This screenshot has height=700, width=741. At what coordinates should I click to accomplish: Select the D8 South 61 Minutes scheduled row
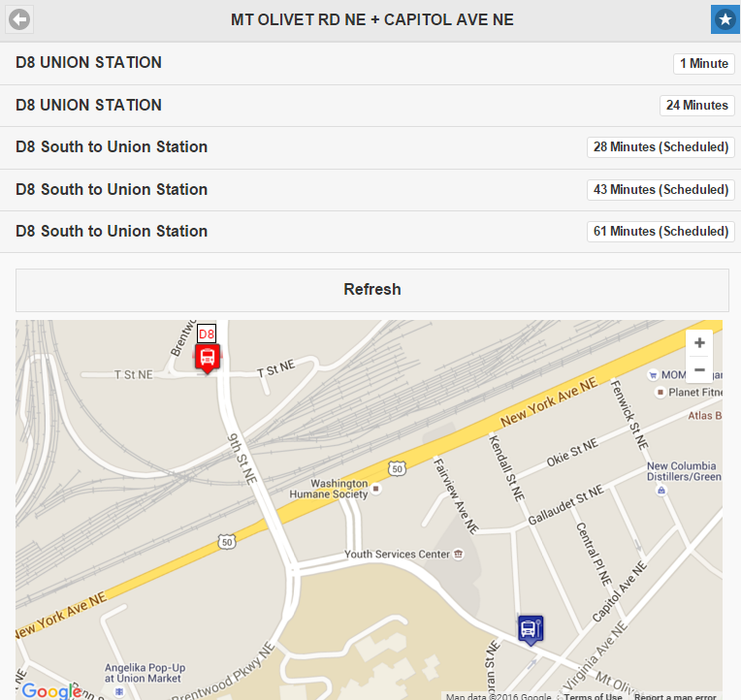pos(370,232)
